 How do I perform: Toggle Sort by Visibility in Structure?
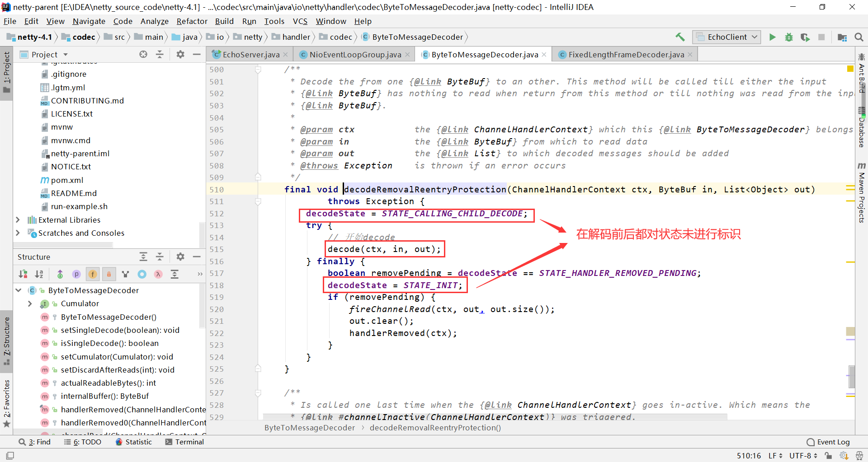coord(23,274)
